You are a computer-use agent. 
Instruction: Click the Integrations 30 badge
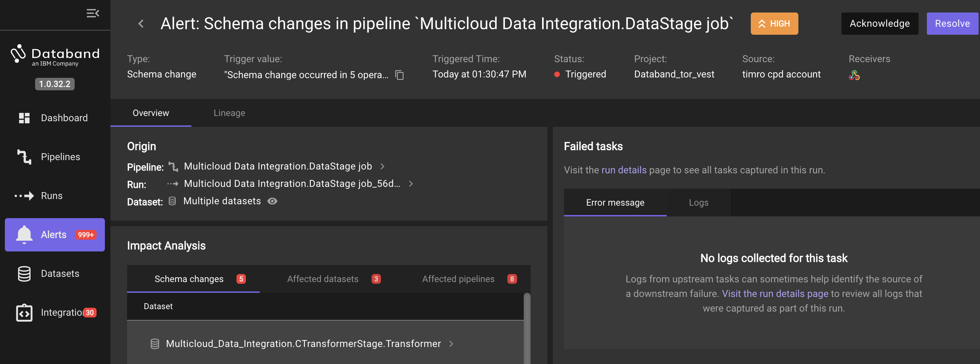pos(90,313)
